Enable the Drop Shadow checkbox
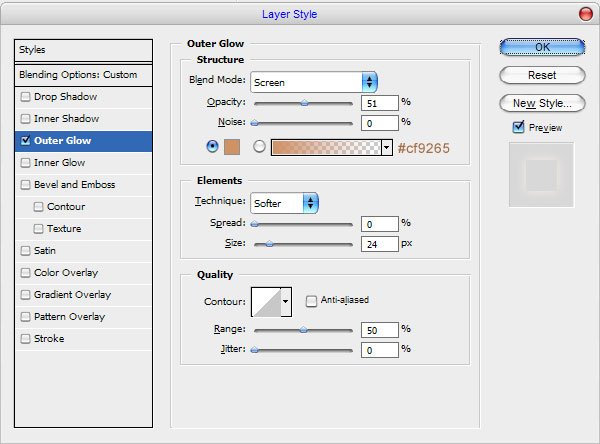The image size is (600, 444). (25, 97)
